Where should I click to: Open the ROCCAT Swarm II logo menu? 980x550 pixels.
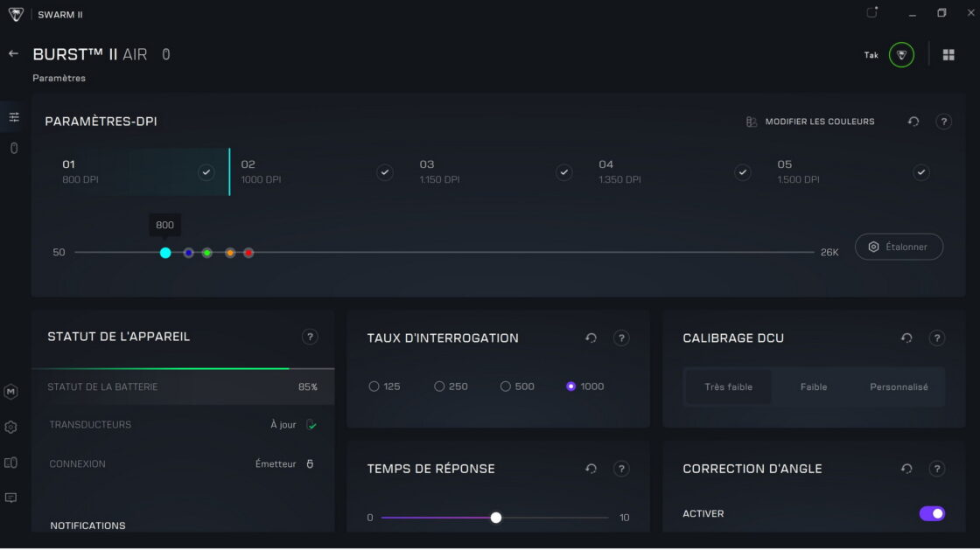(16, 14)
